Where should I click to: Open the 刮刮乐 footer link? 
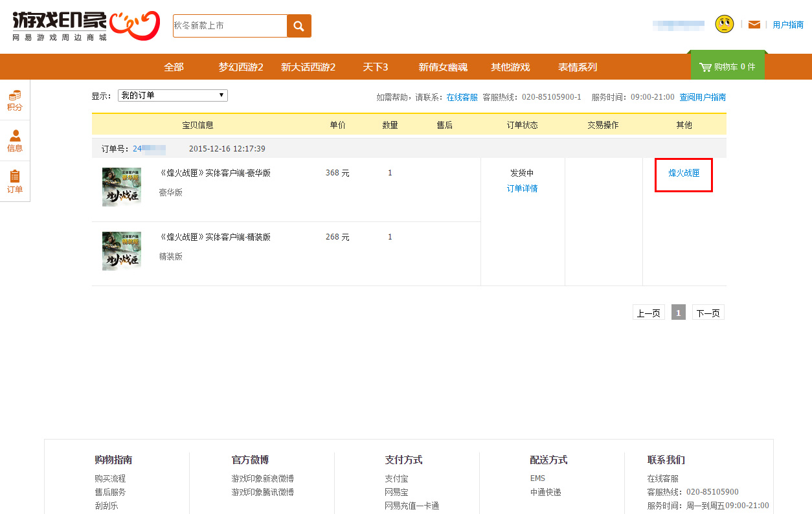(106, 506)
